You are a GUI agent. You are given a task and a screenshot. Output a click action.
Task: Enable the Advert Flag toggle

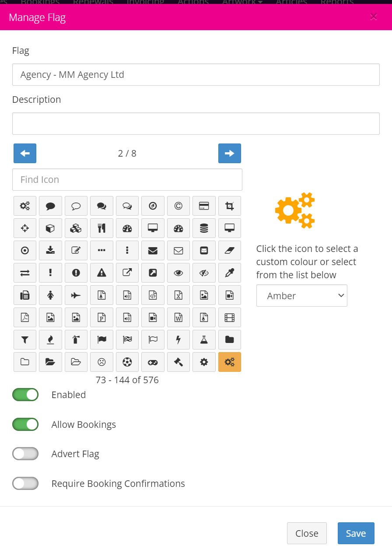[x=25, y=454]
